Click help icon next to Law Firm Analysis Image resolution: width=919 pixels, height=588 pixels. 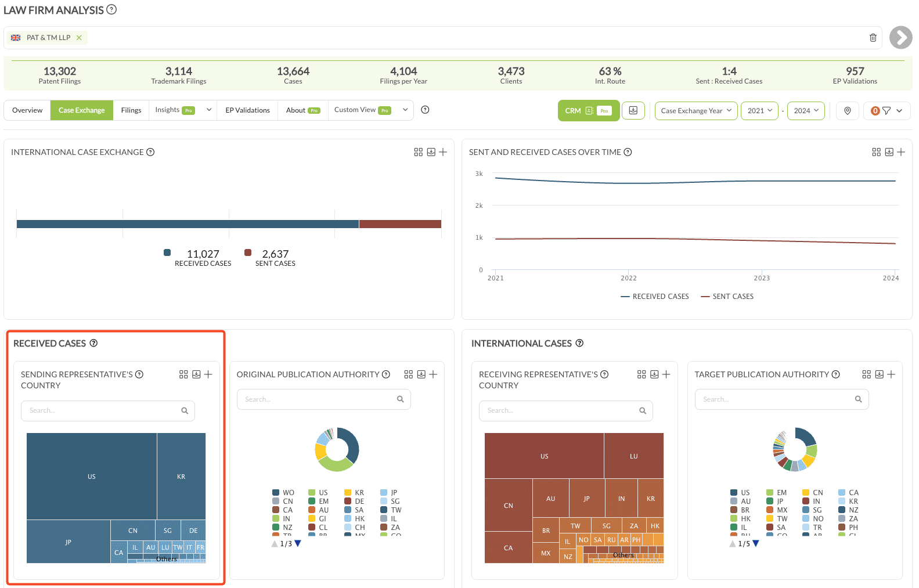(111, 9)
